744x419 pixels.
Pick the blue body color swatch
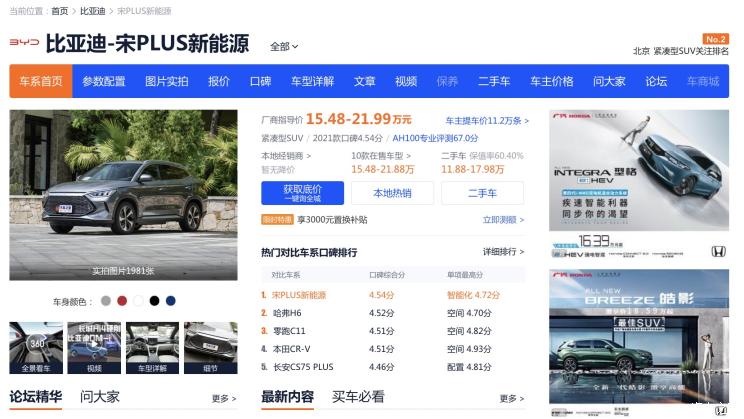click(170, 301)
